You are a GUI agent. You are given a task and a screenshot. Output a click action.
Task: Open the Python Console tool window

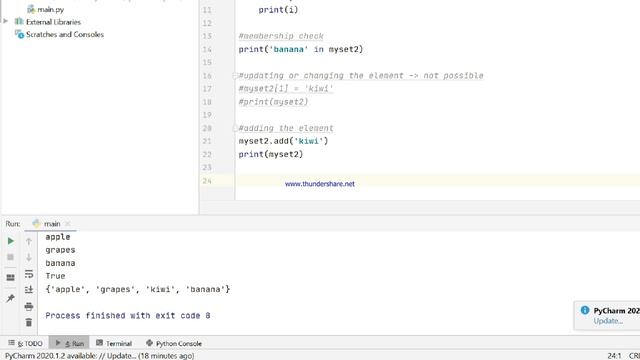[174, 343]
